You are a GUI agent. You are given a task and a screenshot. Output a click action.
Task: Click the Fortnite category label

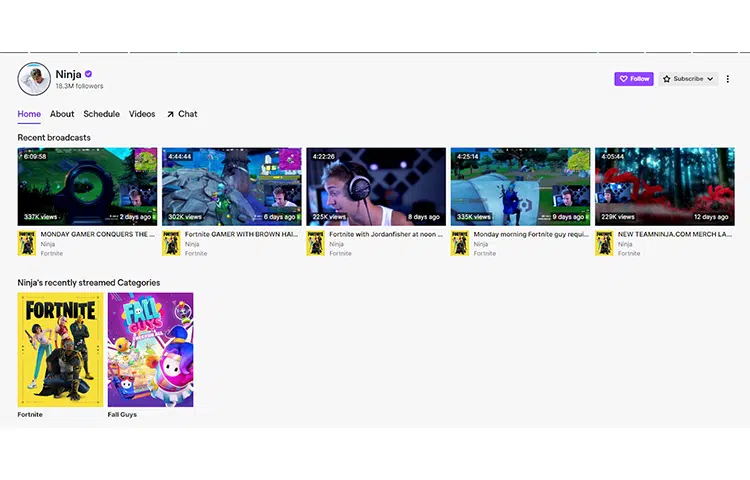click(x=30, y=415)
